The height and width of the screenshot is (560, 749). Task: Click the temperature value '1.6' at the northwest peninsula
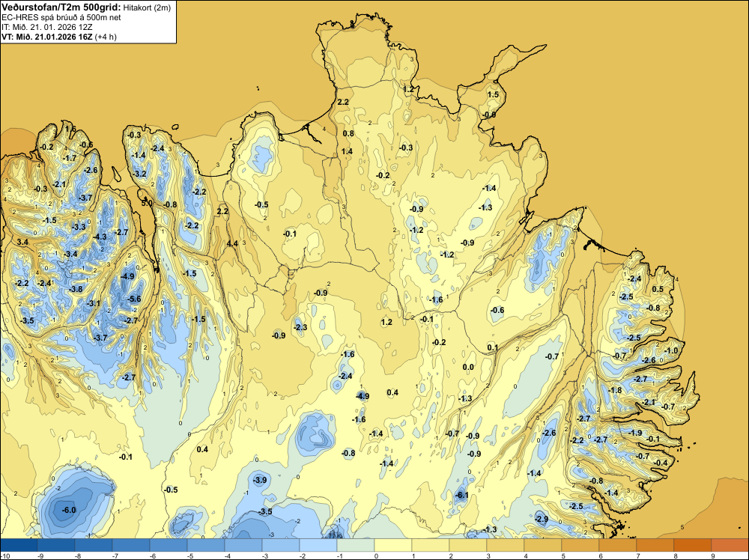coord(70,129)
